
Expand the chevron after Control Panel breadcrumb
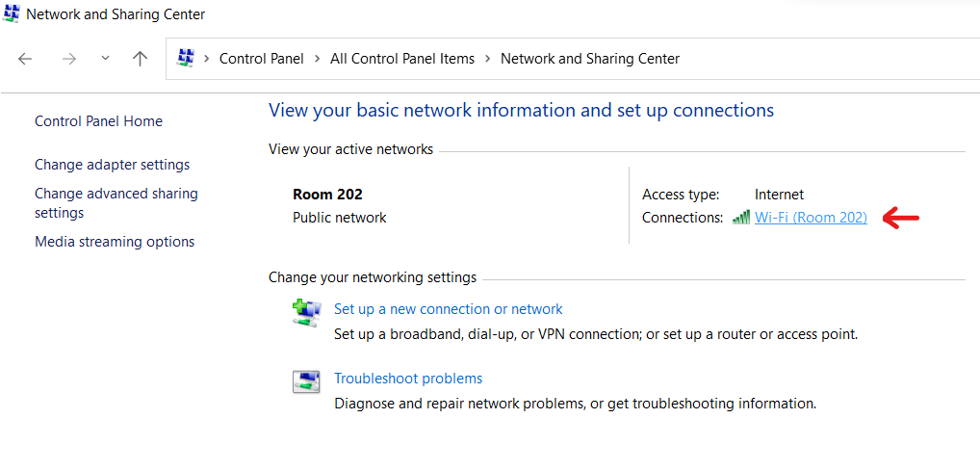pos(317,59)
